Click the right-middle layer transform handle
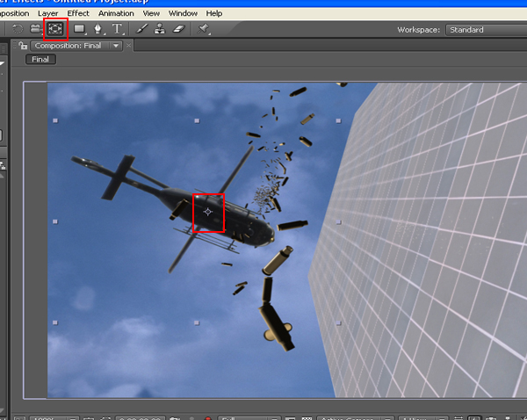 point(339,222)
